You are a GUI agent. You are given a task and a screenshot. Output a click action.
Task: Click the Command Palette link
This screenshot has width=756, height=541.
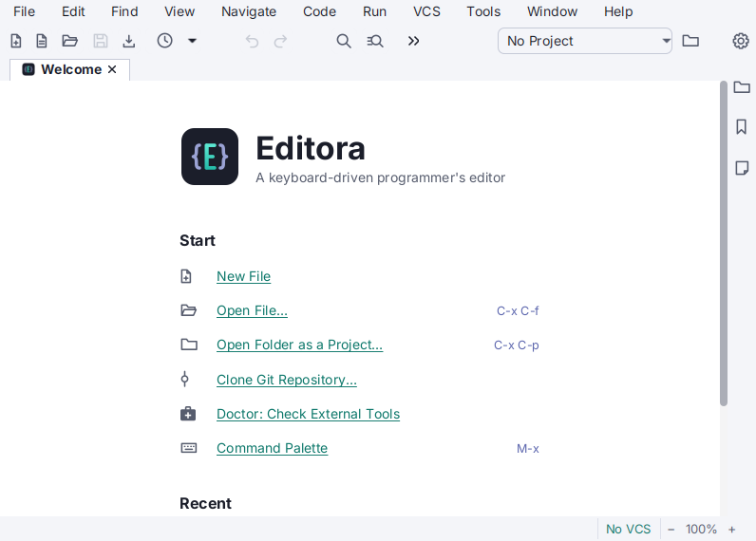click(x=272, y=448)
